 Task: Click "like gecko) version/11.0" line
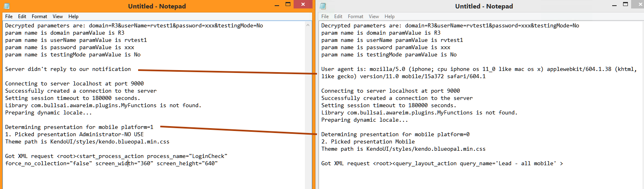coord(404,76)
